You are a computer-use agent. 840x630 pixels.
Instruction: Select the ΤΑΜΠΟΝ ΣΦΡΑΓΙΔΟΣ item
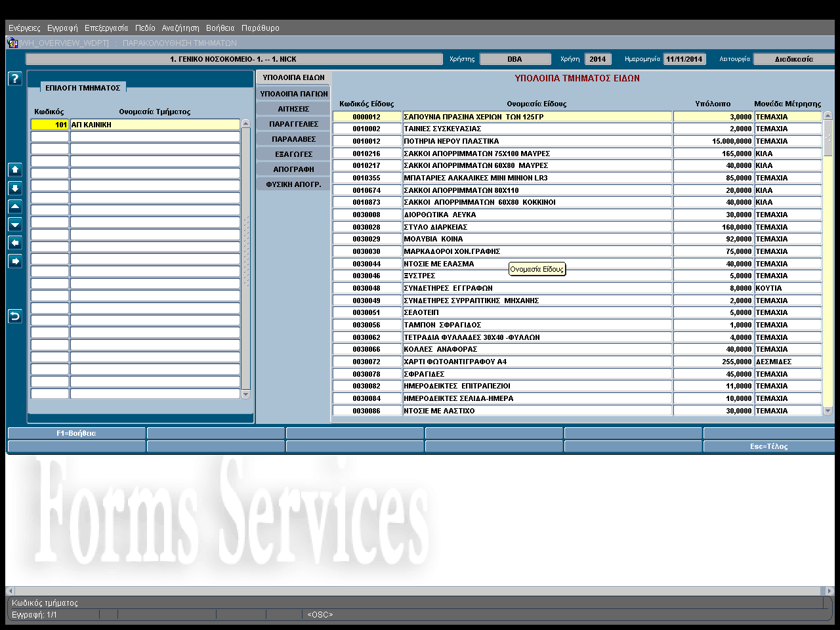pyautogui.click(x=537, y=325)
